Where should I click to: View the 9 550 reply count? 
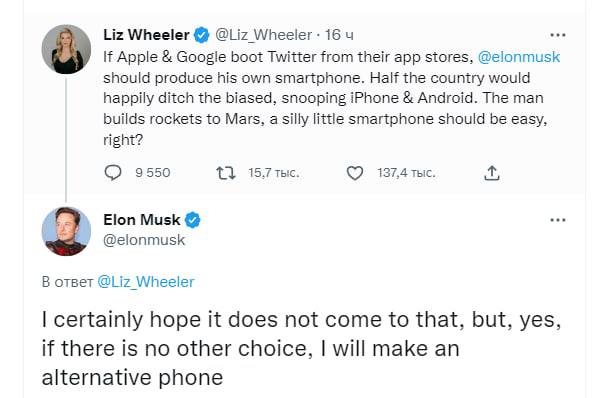[x=153, y=173]
